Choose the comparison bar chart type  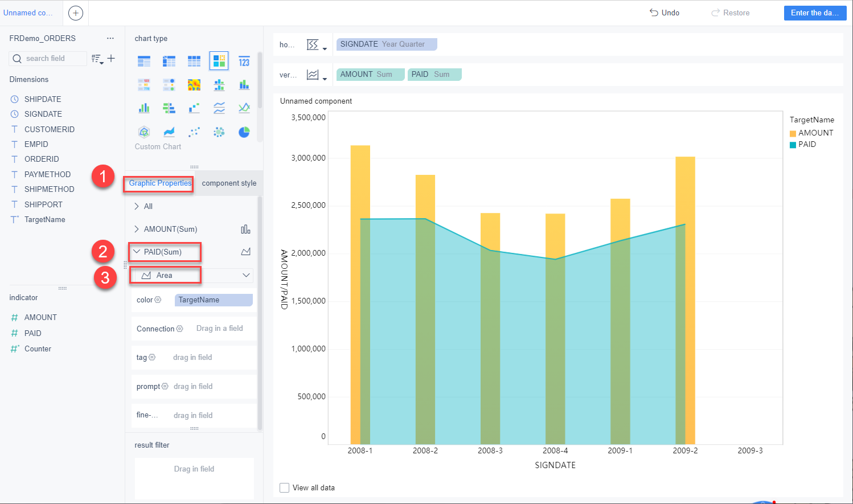pos(169,108)
